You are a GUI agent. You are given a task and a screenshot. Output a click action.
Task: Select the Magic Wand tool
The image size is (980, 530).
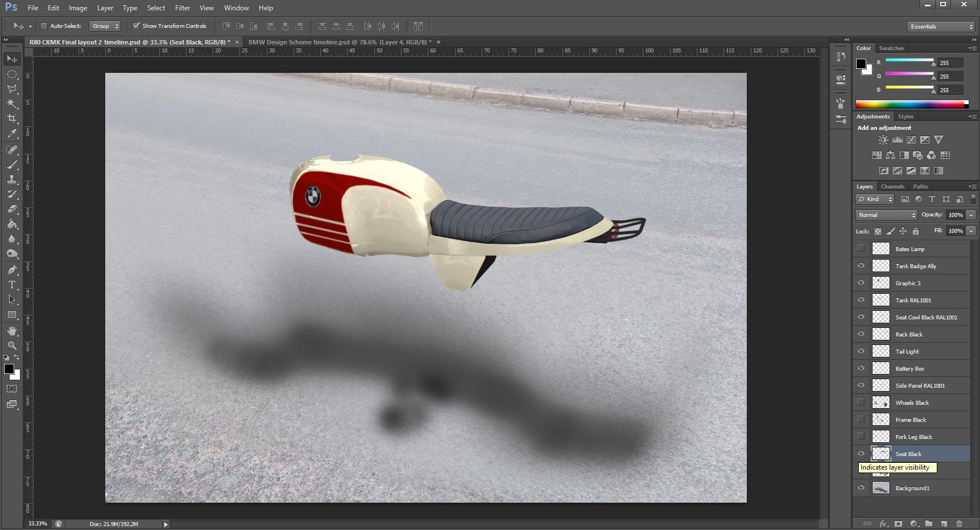12,104
